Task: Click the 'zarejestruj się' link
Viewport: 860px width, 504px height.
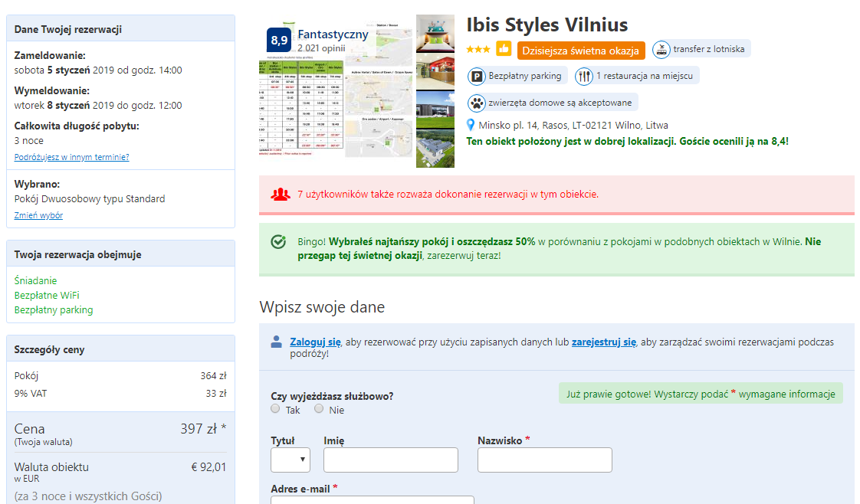Action: (603, 342)
